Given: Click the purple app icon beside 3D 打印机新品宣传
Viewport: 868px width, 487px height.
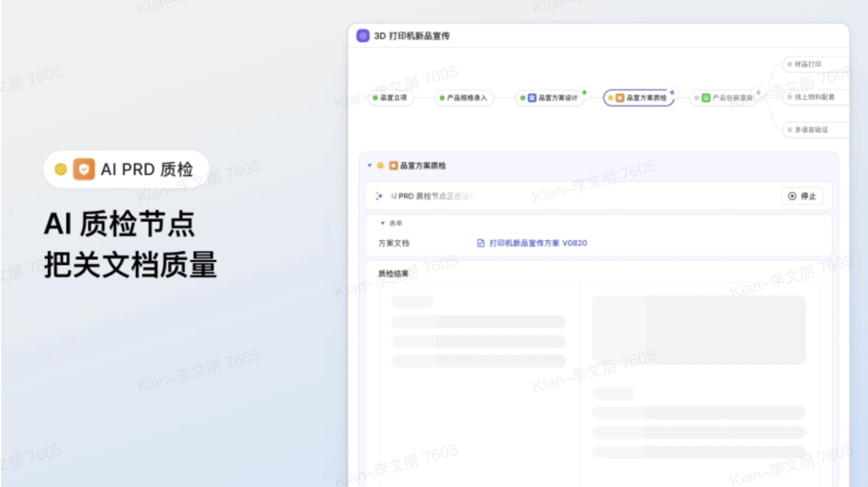Looking at the screenshot, I should 363,36.
